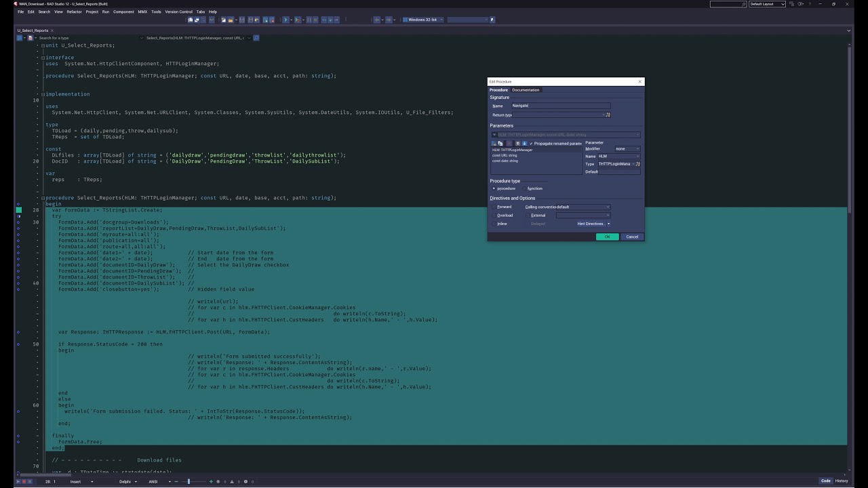Viewport: 868px width, 488px height.
Task: Open the Windows 32-bit platform dropdown
Action: (423, 20)
